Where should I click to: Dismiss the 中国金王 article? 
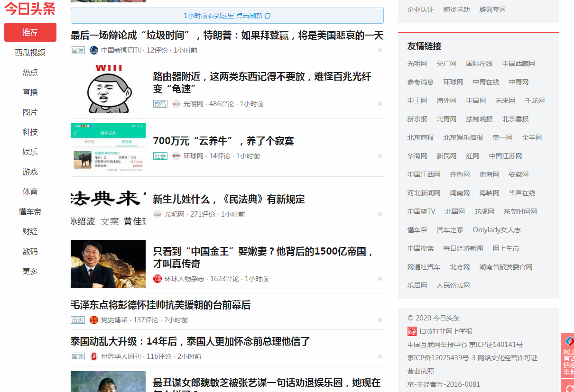[380, 279]
